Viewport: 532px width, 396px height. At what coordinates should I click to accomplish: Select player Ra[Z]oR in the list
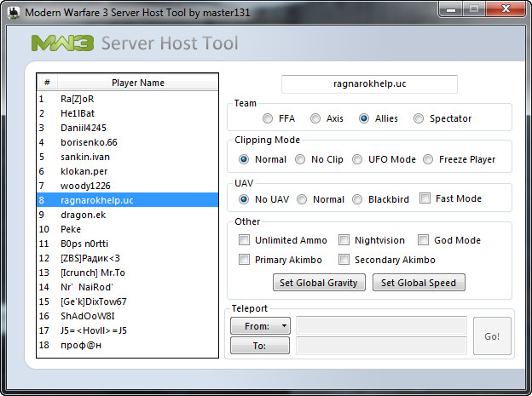coord(127,99)
